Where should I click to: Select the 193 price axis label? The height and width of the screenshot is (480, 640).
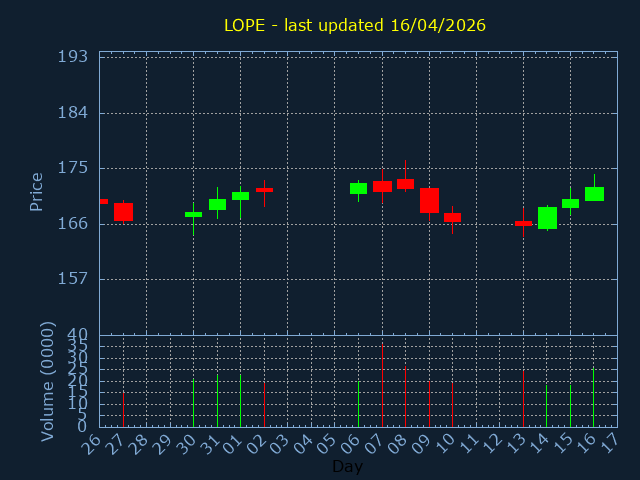(x=73, y=57)
